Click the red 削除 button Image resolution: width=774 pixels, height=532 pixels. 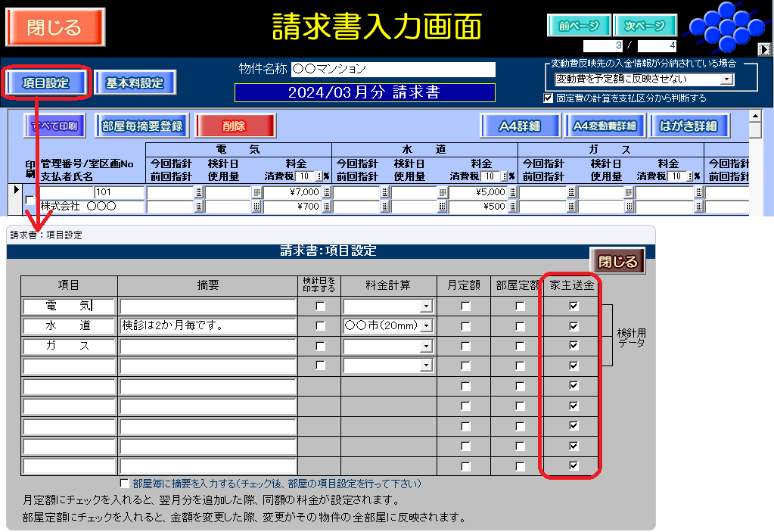pyautogui.click(x=235, y=126)
